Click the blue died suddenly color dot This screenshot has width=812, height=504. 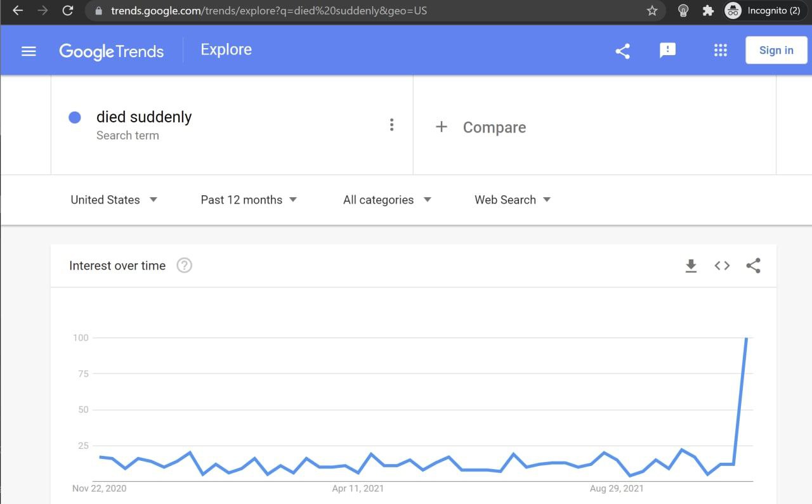[75, 117]
